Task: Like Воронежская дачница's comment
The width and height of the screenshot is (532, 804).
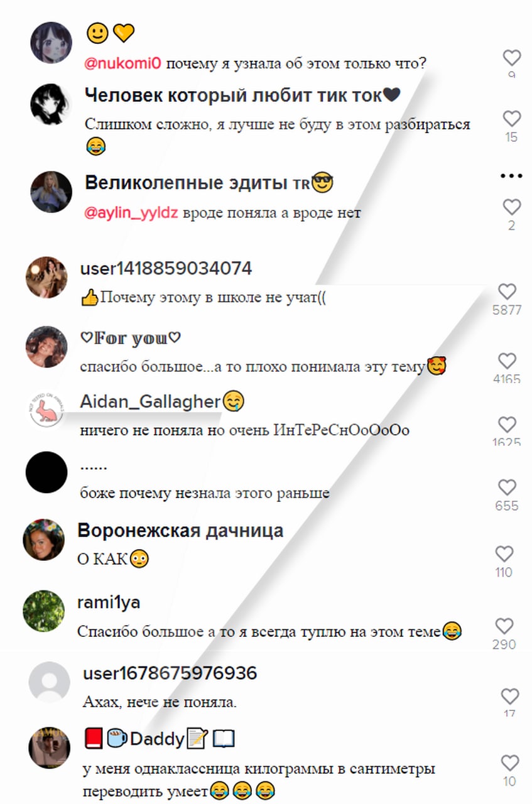Action: tap(504, 553)
